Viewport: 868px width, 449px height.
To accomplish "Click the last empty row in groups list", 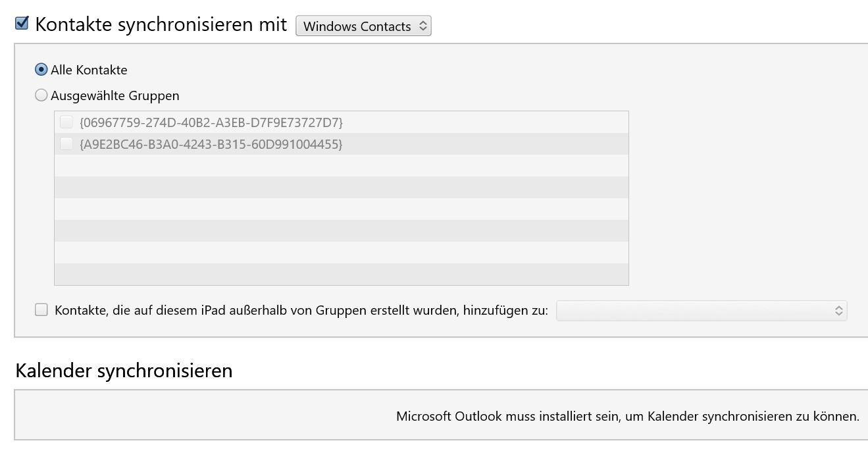I will [341, 274].
